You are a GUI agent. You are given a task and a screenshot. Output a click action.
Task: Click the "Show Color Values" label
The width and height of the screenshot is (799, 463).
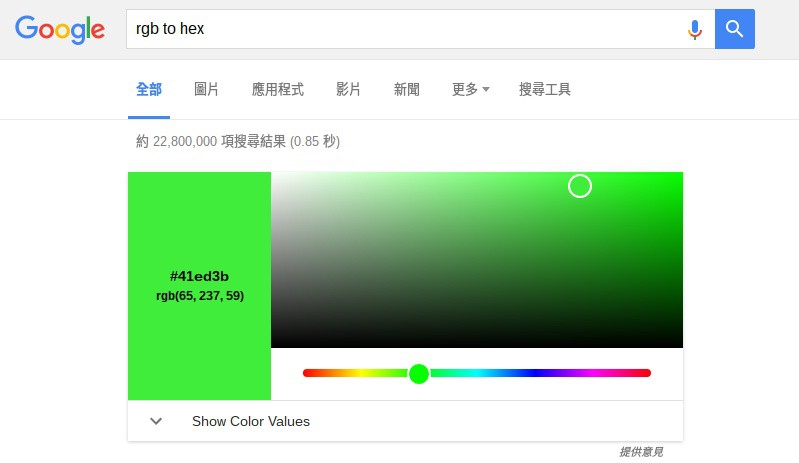coord(251,421)
